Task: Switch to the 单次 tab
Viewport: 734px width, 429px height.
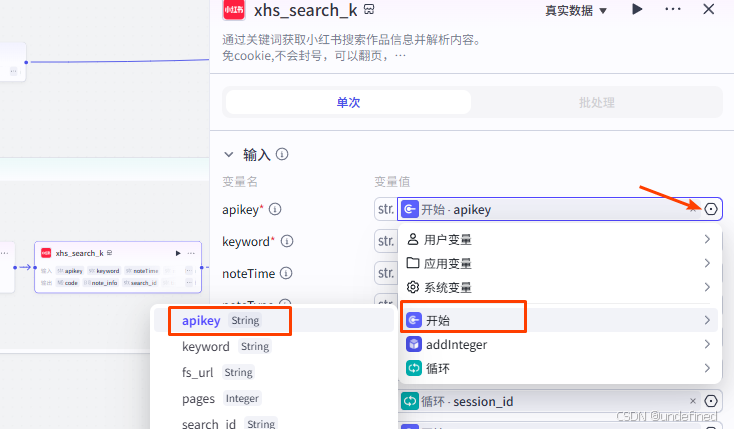Action: coord(348,102)
